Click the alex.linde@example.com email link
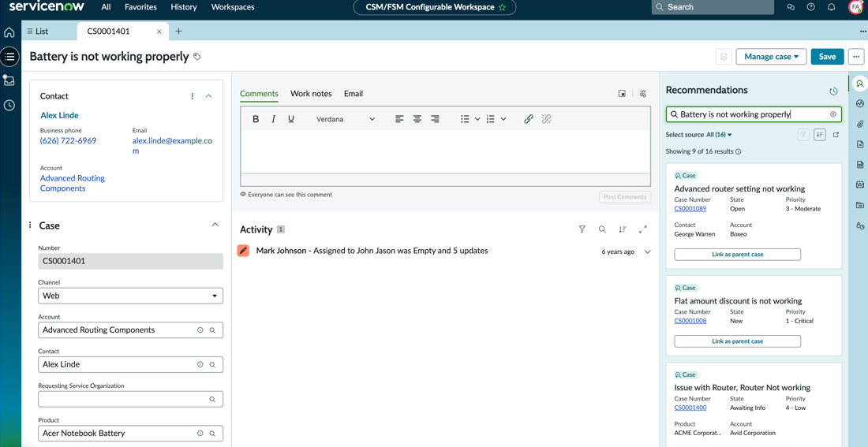This screenshot has height=447, width=868. (x=172, y=146)
